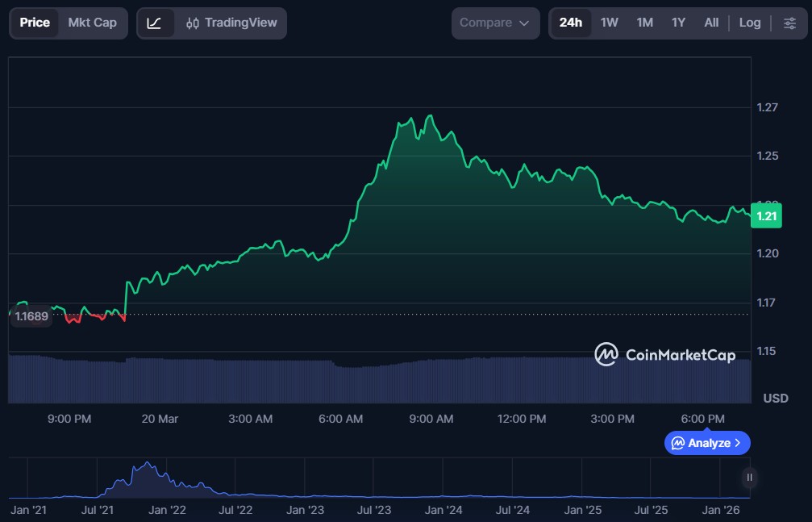This screenshot has height=522, width=812.
Task: Expand Compare menu chevron arrow
Action: pos(524,23)
